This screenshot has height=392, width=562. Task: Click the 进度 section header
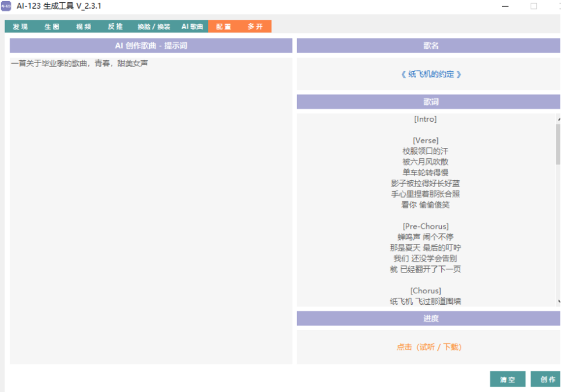coord(428,319)
